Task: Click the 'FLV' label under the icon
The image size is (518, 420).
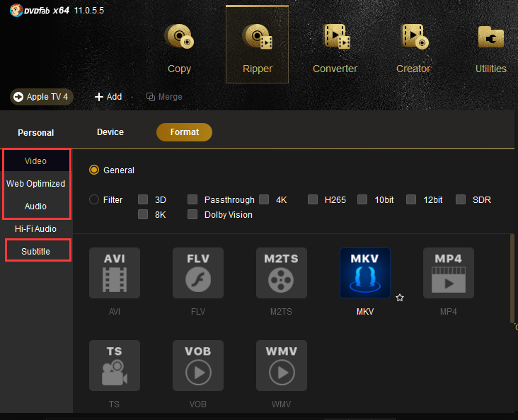Action: pyautogui.click(x=198, y=312)
